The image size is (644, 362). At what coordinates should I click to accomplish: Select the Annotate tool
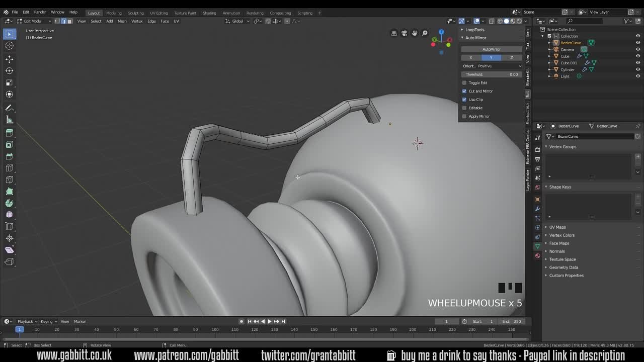coord(9,107)
